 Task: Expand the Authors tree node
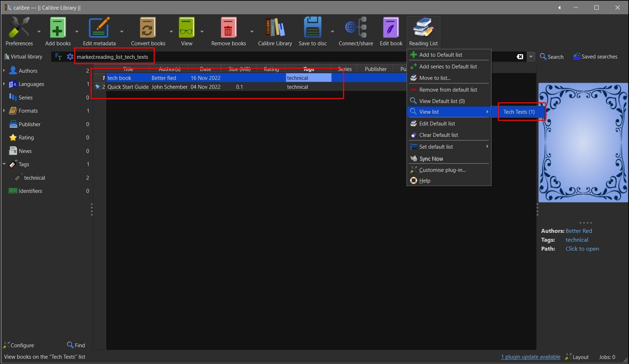(4, 71)
